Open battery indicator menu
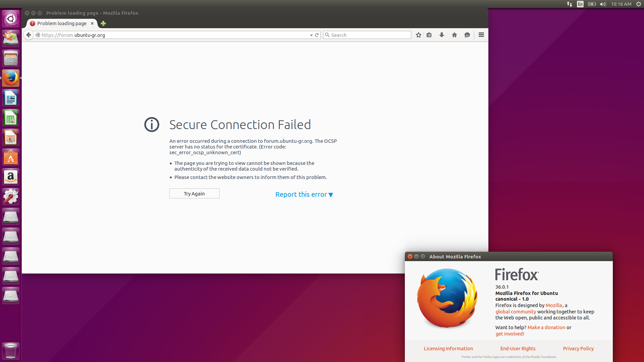 coord(592,4)
